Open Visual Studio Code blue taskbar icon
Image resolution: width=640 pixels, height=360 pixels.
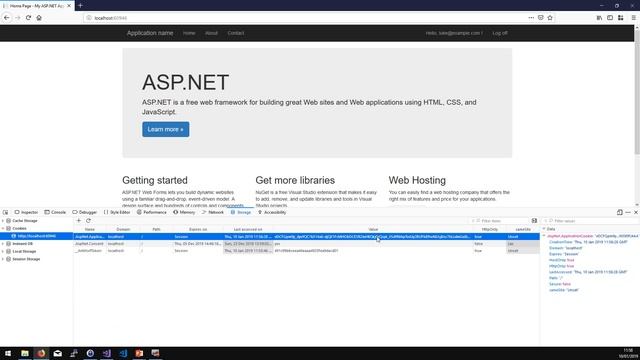123,353
